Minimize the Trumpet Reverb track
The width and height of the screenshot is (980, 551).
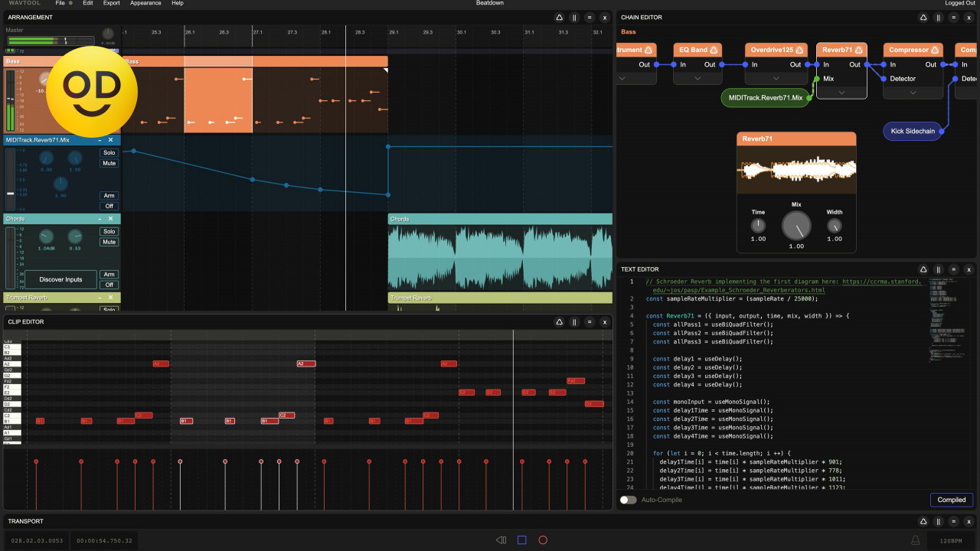[100, 298]
